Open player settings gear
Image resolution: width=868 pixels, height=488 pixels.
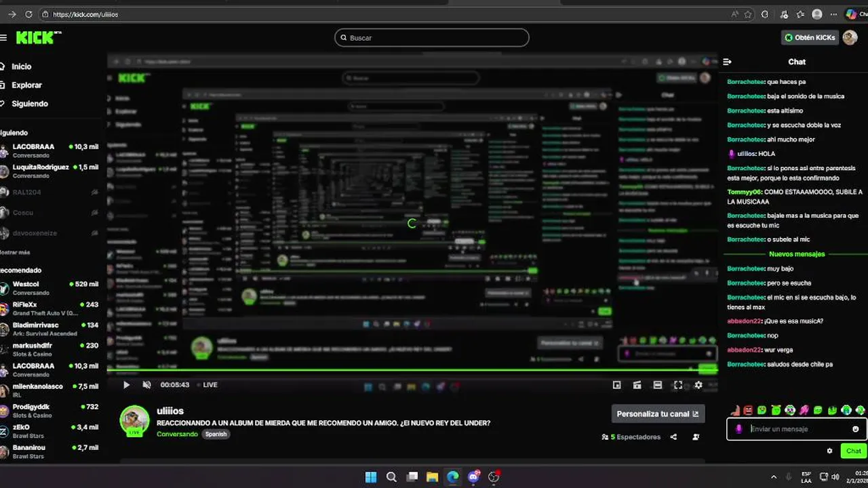tap(698, 385)
